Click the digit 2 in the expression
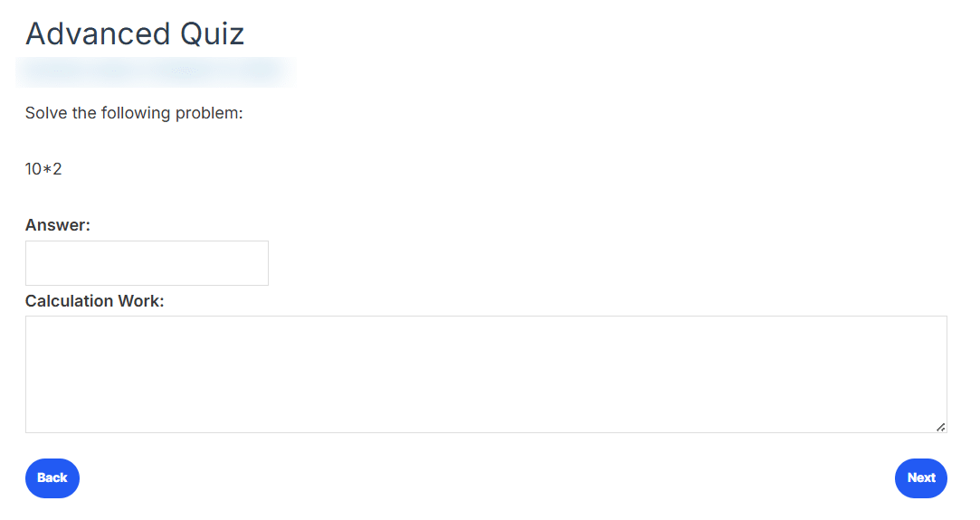Image resolution: width=980 pixels, height=520 pixels. click(x=57, y=169)
